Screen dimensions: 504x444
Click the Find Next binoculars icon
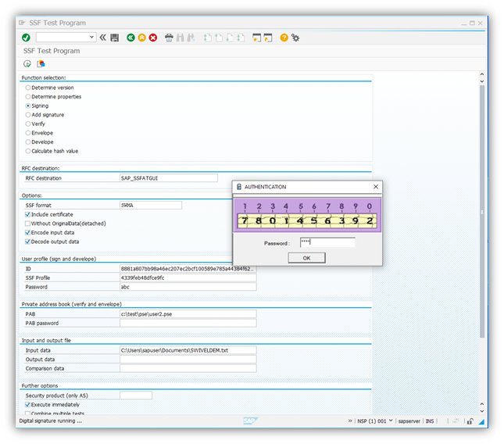191,38
